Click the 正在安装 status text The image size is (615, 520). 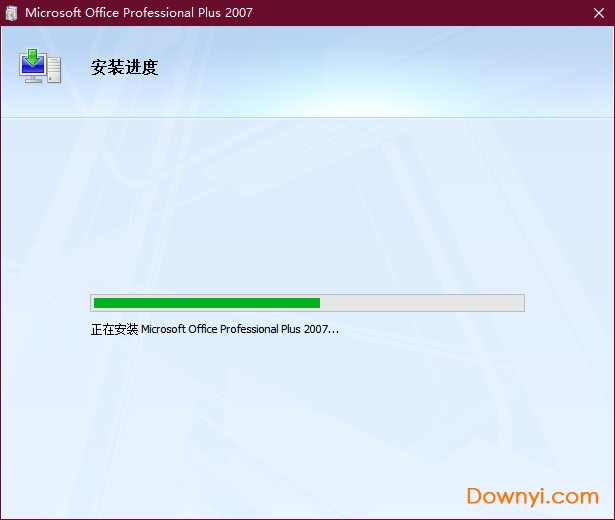click(114, 328)
